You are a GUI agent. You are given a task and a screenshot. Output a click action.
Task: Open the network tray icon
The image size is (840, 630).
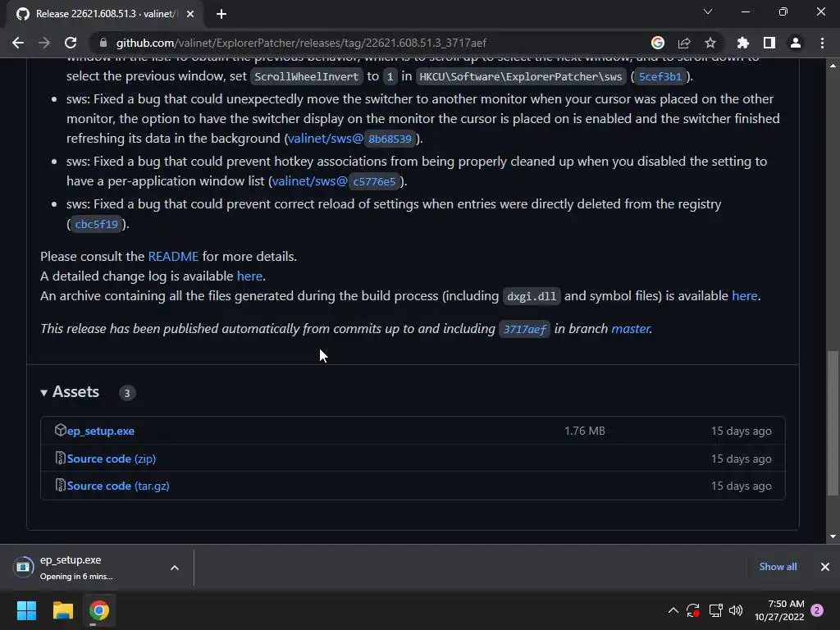[x=715, y=610]
